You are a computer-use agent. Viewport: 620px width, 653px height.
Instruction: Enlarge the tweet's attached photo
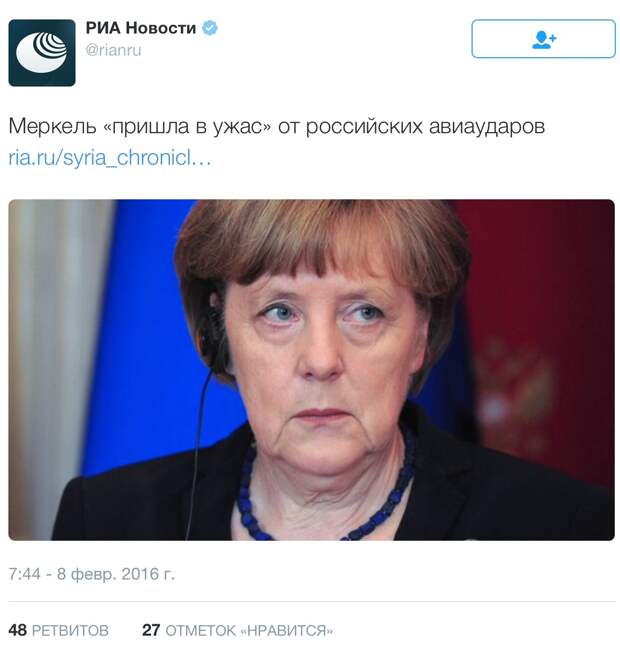311,370
